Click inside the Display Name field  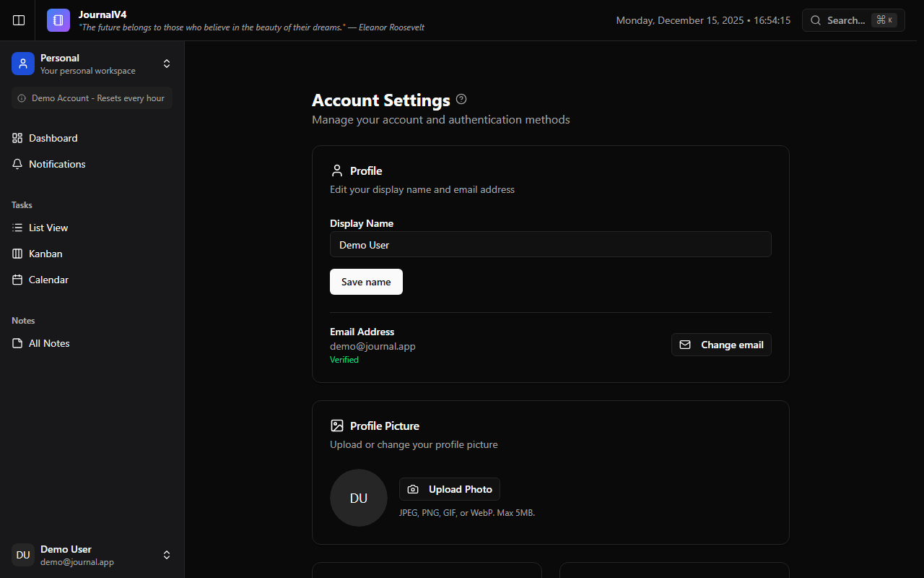[550, 244]
